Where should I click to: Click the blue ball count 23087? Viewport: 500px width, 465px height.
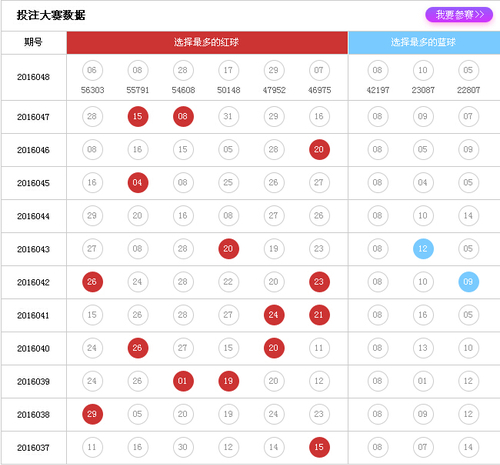click(x=423, y=90)
